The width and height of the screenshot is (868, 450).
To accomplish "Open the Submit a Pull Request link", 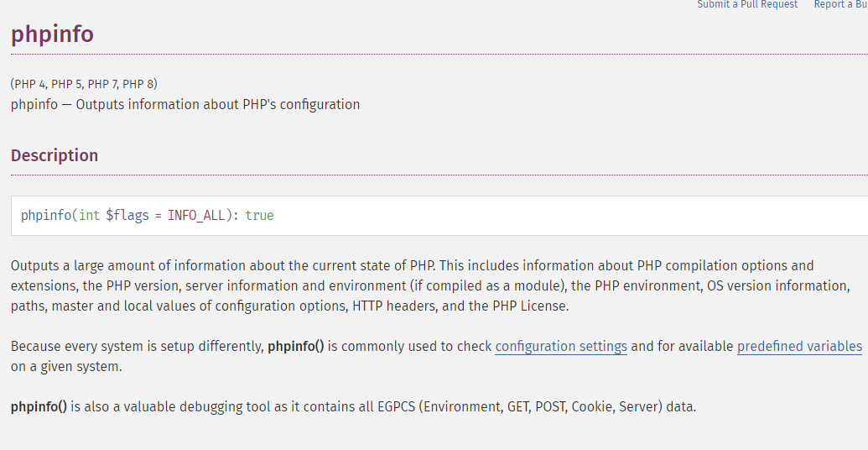I will [x=747, y=5].
